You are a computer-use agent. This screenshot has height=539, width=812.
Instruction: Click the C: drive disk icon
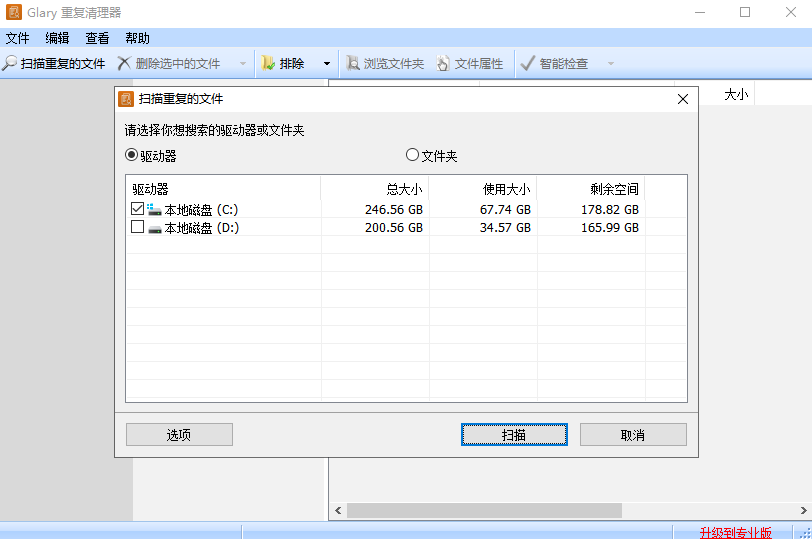154,210
